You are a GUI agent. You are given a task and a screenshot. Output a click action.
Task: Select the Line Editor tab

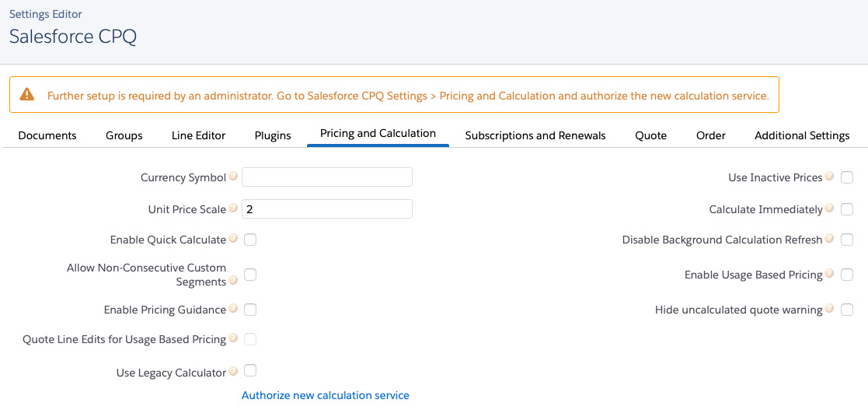coord(198,135)
